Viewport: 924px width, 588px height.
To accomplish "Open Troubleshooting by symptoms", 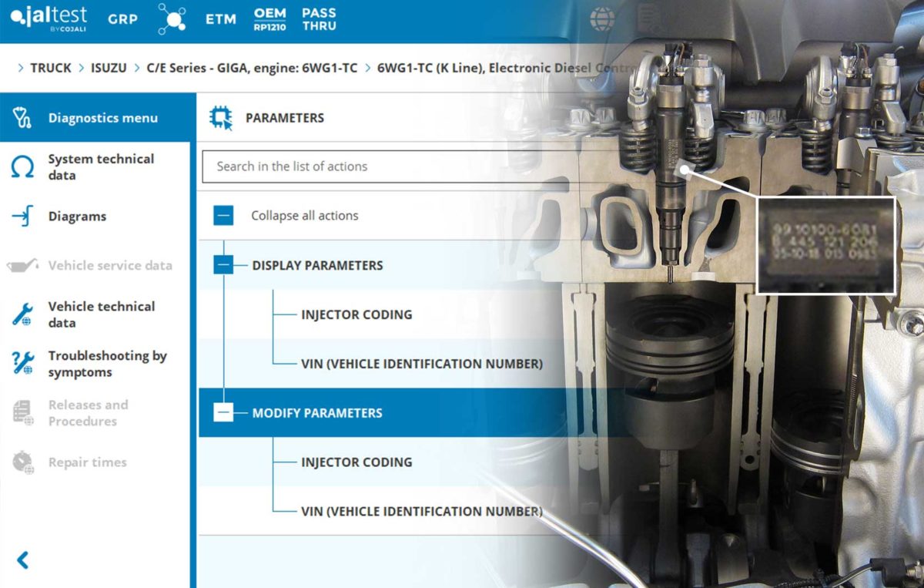I will (107, 364).
